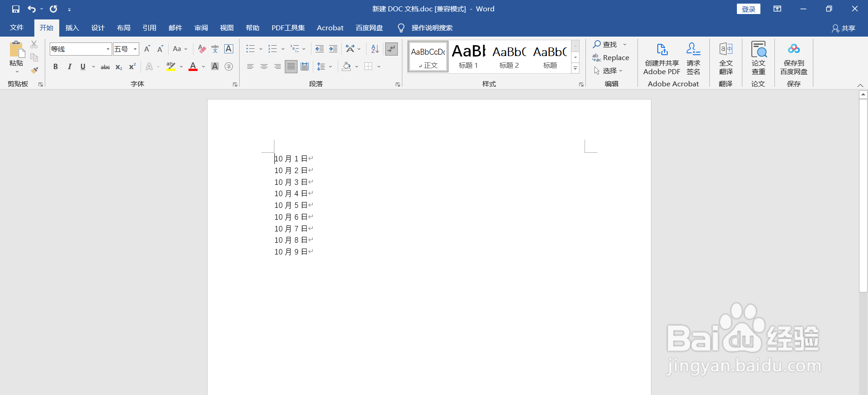Open the phonetic guide (wén) tool
Screen dimensions: 868x395
[215, 49]
